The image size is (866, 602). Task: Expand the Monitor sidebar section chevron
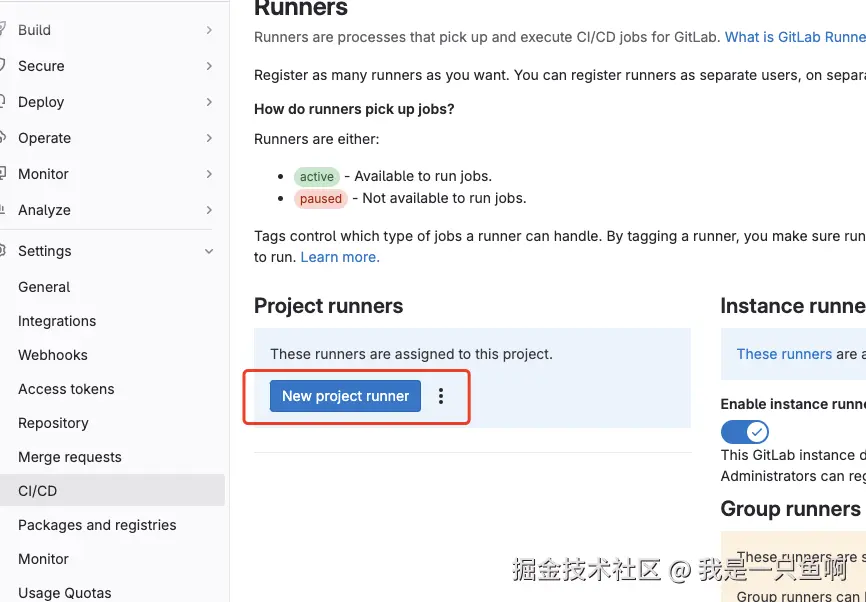209,174
